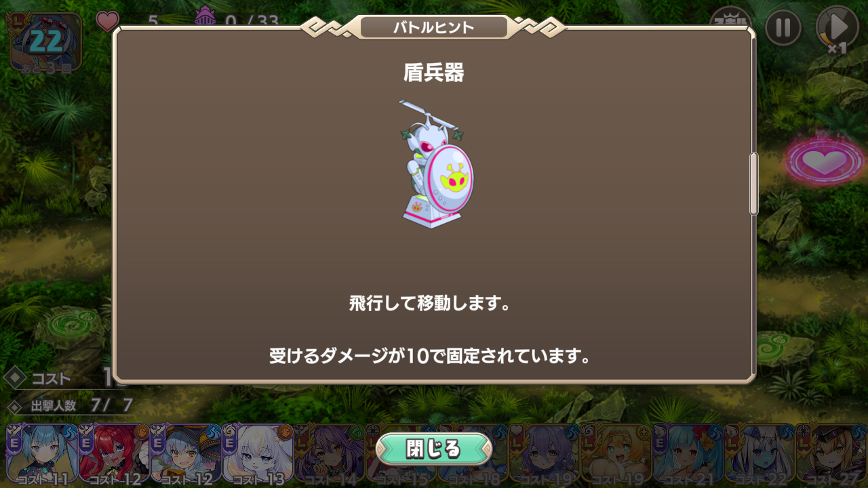Viewport: 868px width, 488px height.
Task: Click the hint dialog scrollbar handle
Action: 753,184
